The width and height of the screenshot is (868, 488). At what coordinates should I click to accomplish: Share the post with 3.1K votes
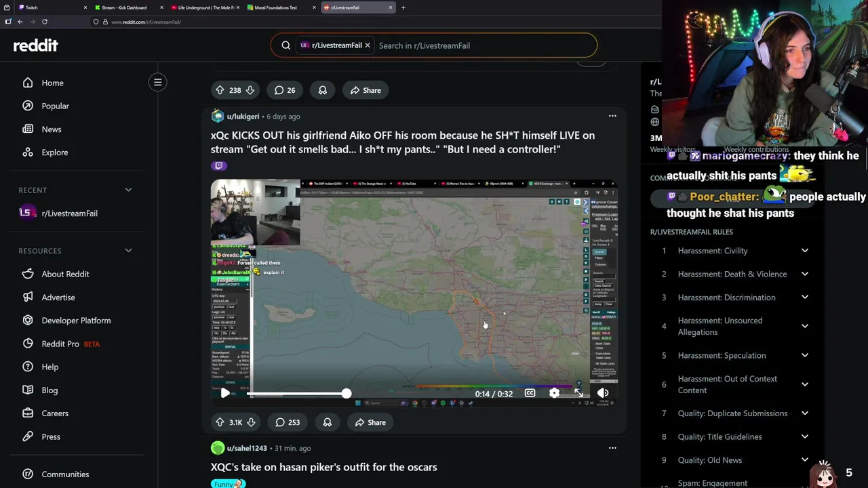point(370,422)
